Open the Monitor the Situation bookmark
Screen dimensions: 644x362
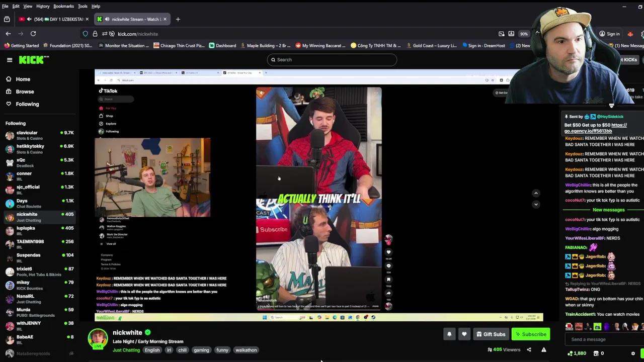(x=124, y=46)
